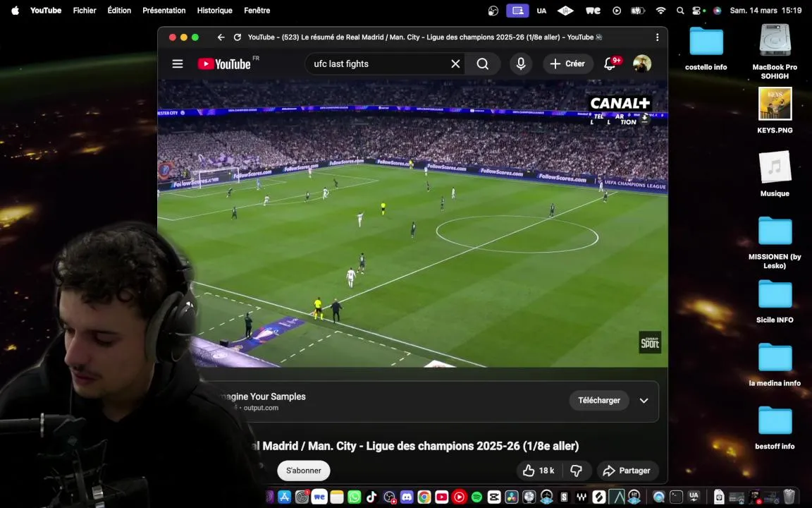This screenshot has width=812, height=508.
Task: Open Spotify in the Dock
Action: [x=476, y=497]
